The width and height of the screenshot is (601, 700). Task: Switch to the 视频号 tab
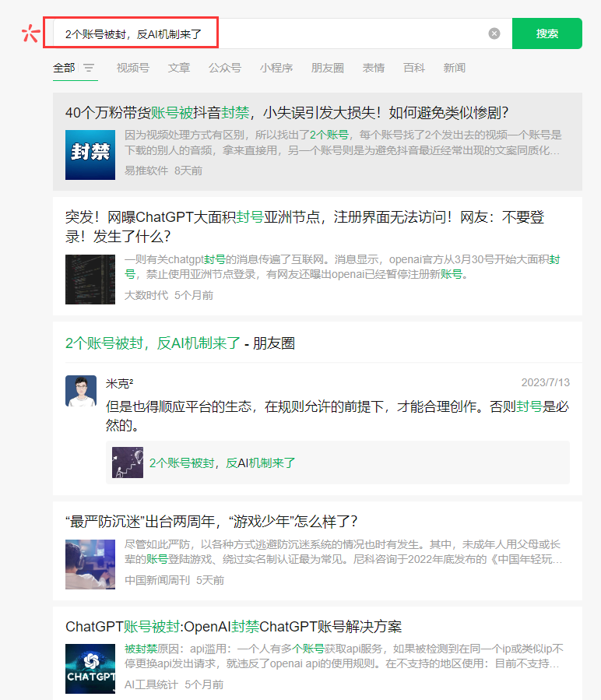pos(132,68)
